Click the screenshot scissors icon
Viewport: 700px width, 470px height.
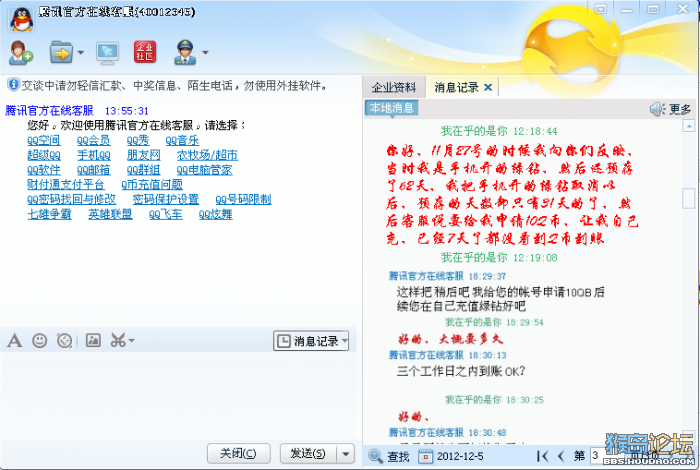(118, 341)
